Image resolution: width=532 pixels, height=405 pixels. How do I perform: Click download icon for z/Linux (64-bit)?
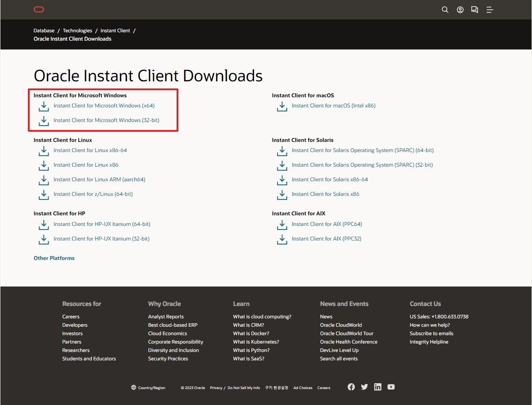43,195
